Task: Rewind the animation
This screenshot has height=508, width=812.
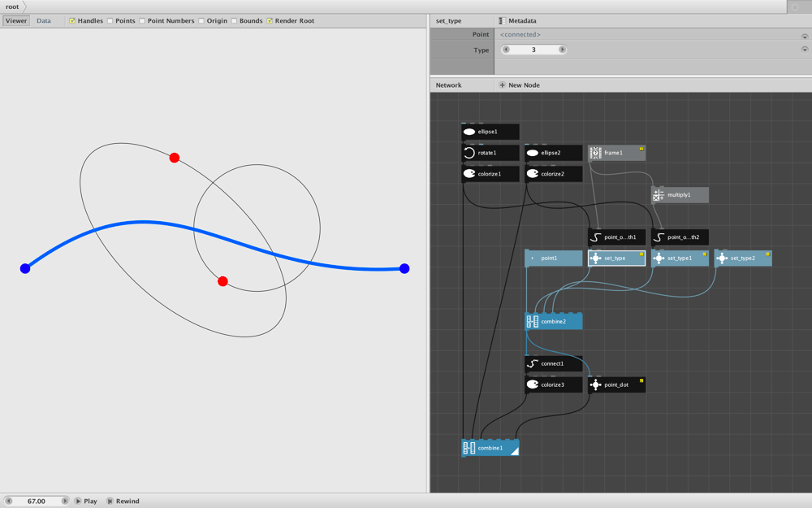Action: coord(123,501)
